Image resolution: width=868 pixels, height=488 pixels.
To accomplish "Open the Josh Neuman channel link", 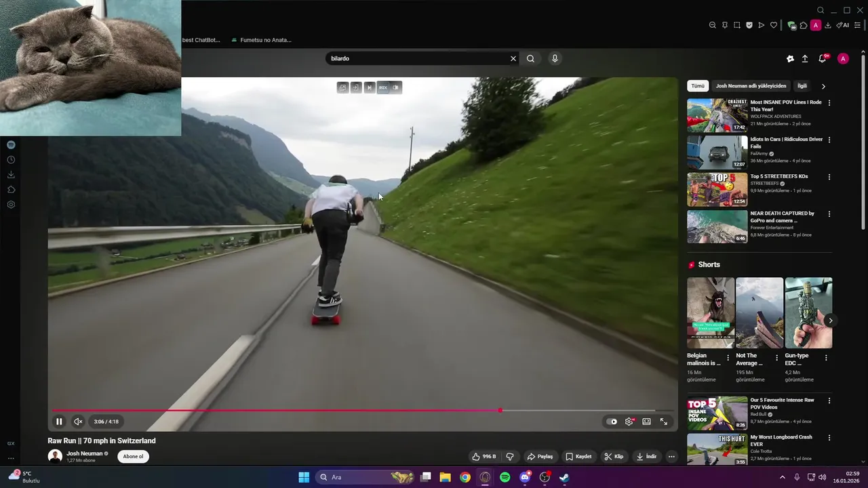I will 85,453.
